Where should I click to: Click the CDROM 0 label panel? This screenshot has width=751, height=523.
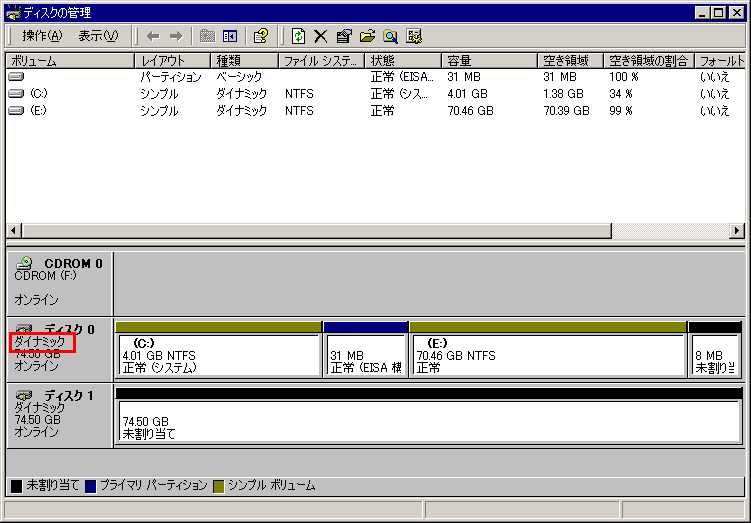click(x=60, y=283)
